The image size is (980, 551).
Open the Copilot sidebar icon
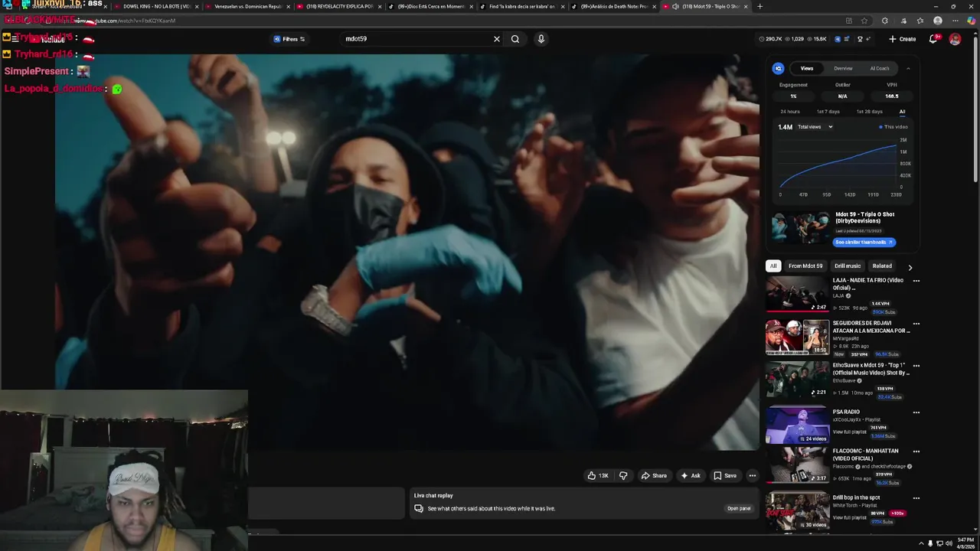point(972,21)
